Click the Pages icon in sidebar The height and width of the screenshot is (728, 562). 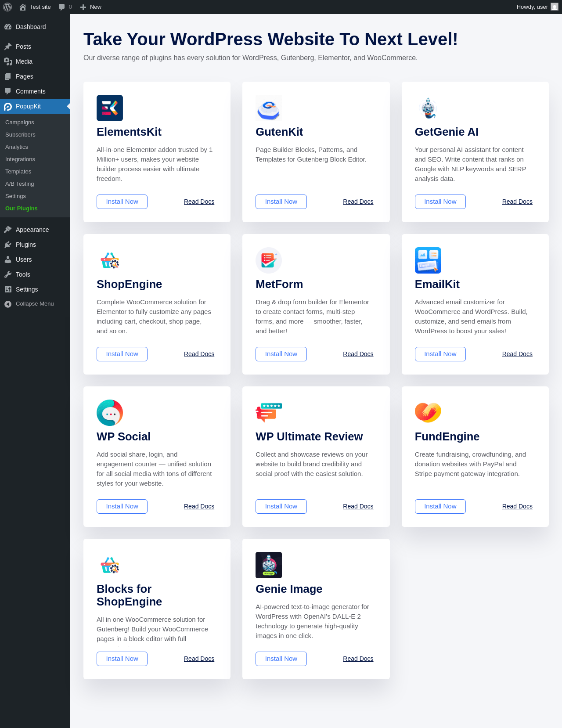(8, 76)
